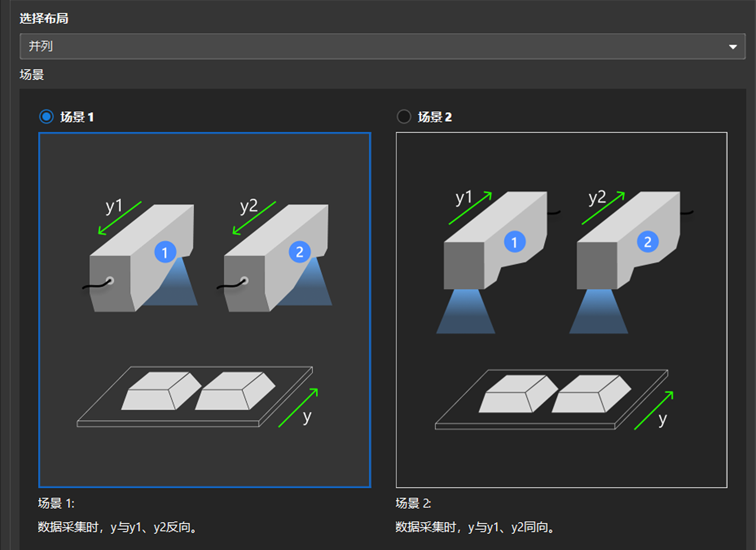Select the 场景 1 radio button
756x550 pixels.
(46, 117)
